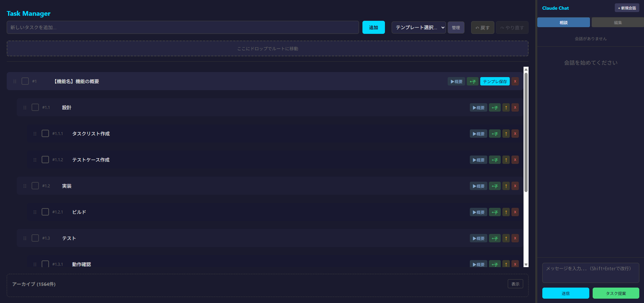Click drag handle of ビルド task
The image size is (644, 303).
[35, 212]
